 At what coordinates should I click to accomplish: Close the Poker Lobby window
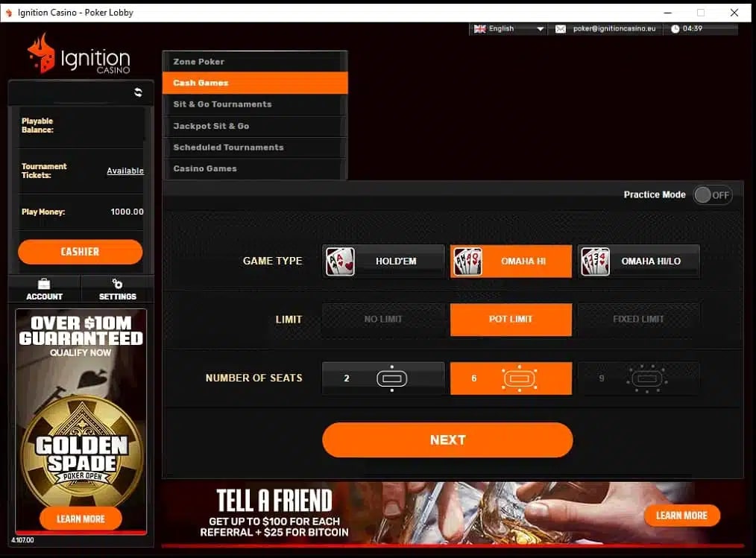click(x=734, y=13)
